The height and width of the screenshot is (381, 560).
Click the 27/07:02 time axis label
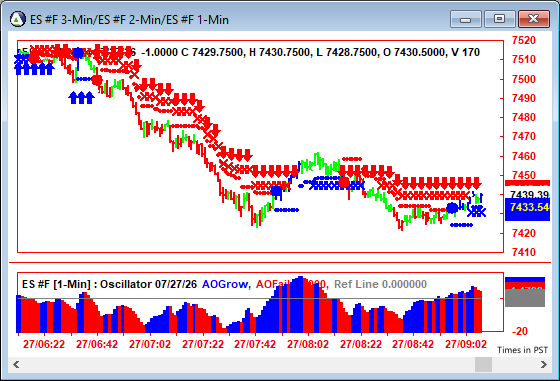pos(150,344)
